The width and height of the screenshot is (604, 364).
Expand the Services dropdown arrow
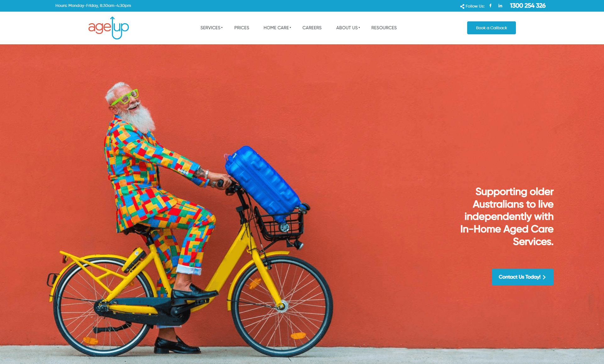[222, 28]
